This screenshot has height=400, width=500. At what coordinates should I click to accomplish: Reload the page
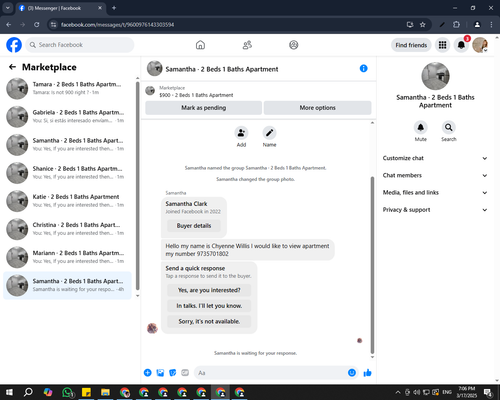pos(37,25)
